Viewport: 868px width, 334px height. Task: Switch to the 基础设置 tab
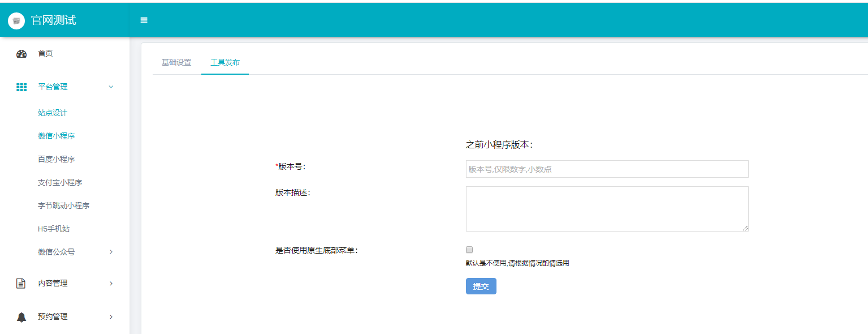coord(176,63)
